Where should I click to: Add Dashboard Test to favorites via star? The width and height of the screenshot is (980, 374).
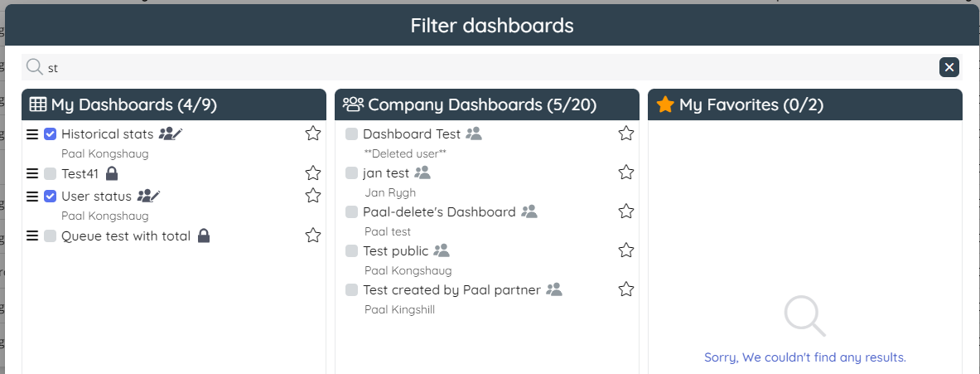[626, 134]
